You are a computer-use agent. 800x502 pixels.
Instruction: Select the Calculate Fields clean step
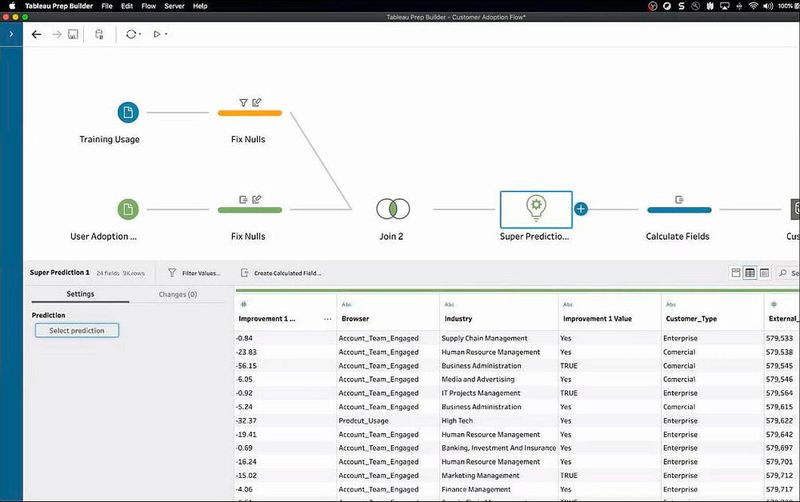pos(679,210)
